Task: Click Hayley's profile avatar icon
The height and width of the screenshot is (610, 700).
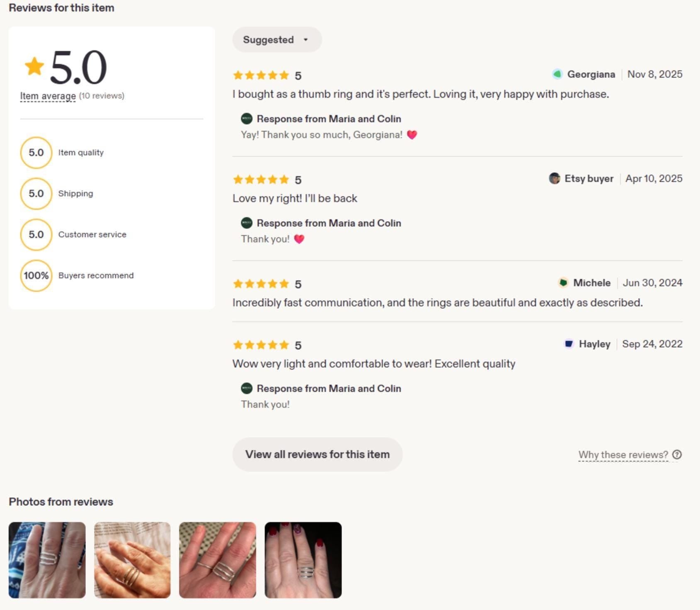Action: 569,344
